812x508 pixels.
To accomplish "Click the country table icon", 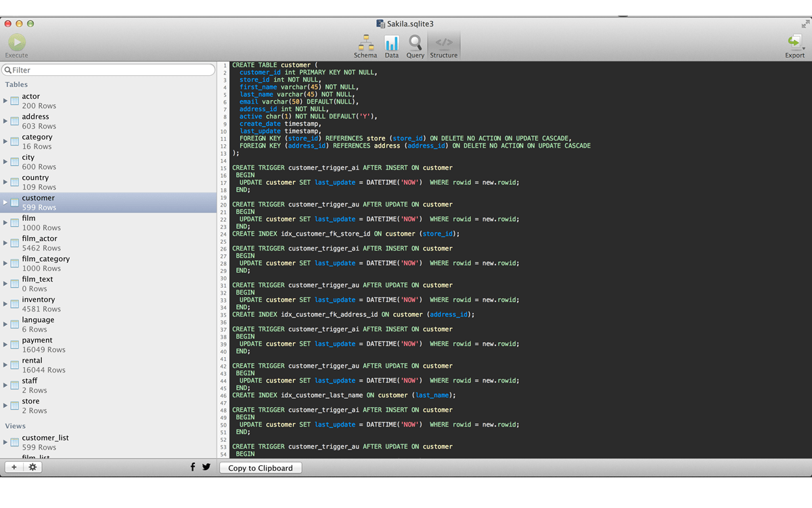I will [x=15, y=182].
